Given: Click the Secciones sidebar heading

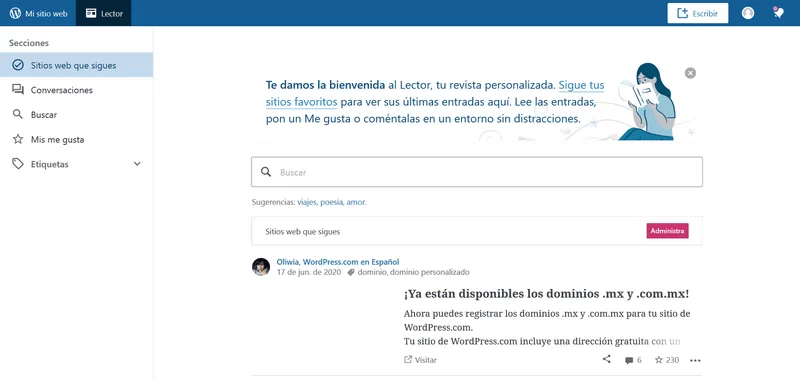Looking at the screenshot, I should (x=29, y=43).
